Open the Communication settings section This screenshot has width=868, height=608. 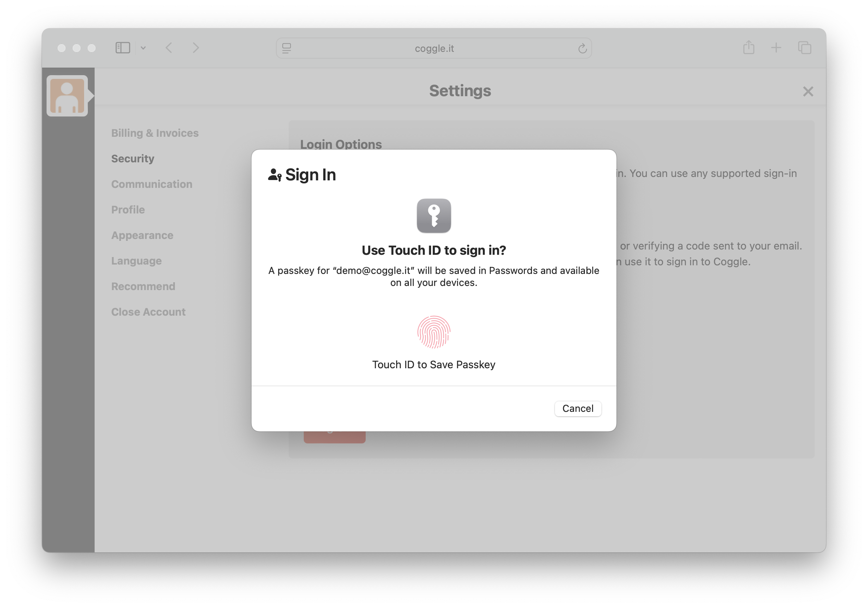click(152, 184)
